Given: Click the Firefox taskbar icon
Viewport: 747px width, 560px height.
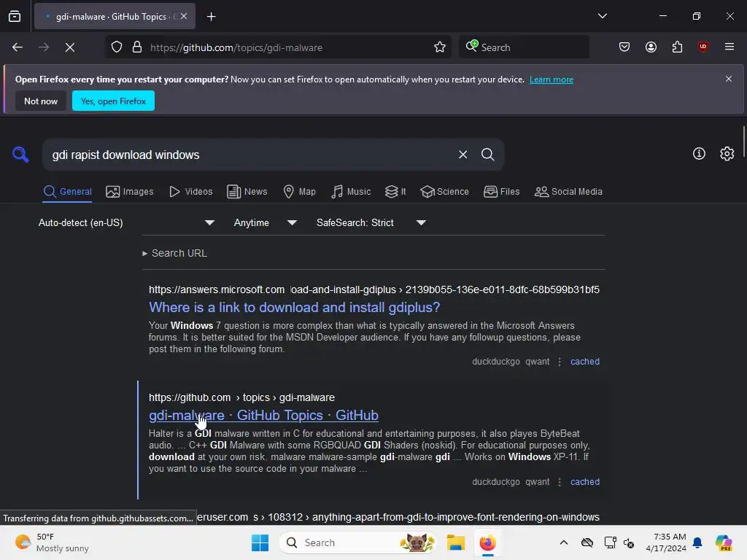Looking at the screenshot, I should coord(487,542).
